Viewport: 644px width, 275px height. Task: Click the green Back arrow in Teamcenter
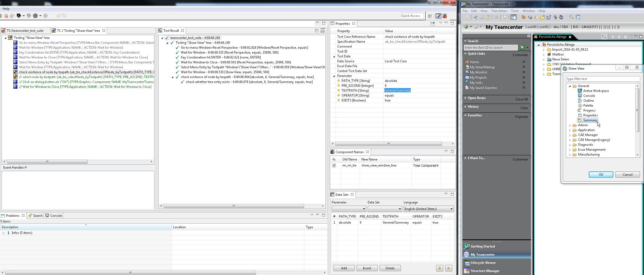pyautogui.click(x=466, y=27)
